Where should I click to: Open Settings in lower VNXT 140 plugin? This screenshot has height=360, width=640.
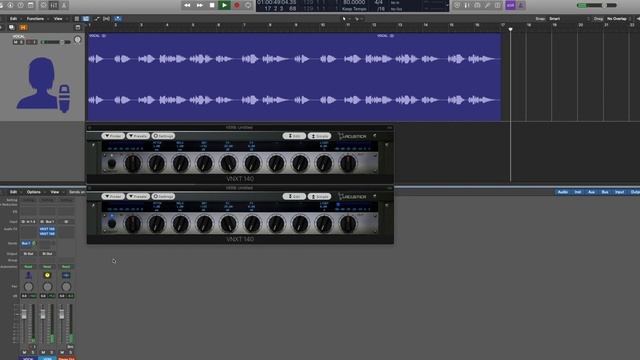(x=163, y=196)
